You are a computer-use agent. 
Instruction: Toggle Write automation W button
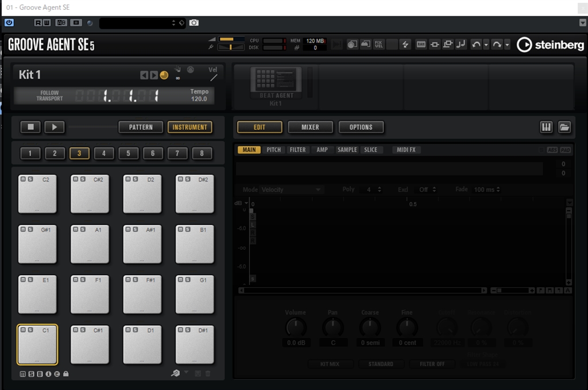47,23
